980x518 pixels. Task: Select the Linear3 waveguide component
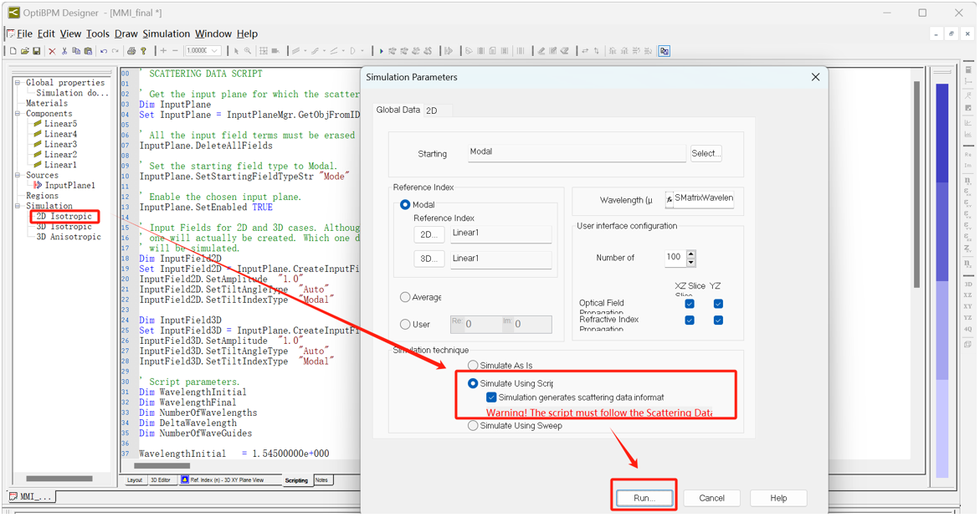60,144
